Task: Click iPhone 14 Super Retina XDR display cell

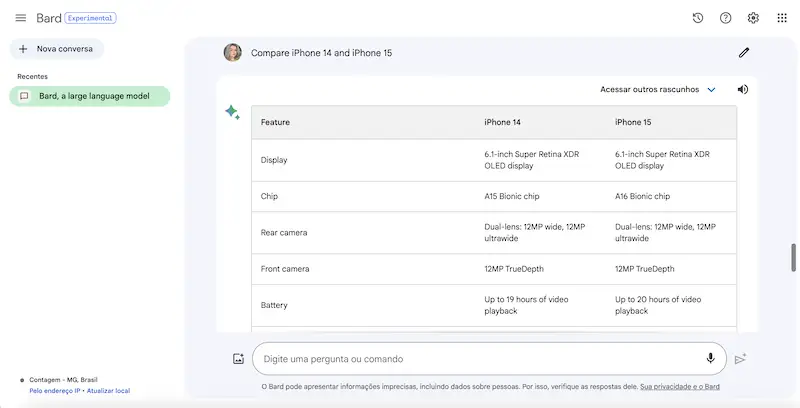Action: (532, 160)
